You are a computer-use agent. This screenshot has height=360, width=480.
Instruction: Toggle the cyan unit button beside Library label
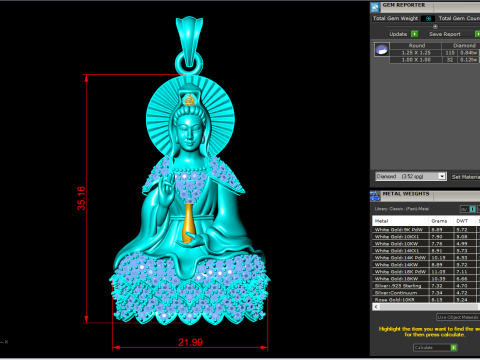click(x=472, y=209)
